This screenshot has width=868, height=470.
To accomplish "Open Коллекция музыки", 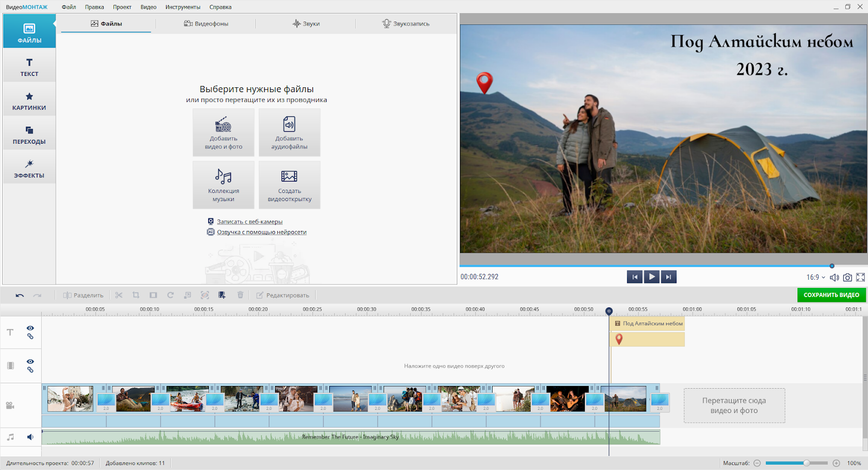I will coord(224,185).
